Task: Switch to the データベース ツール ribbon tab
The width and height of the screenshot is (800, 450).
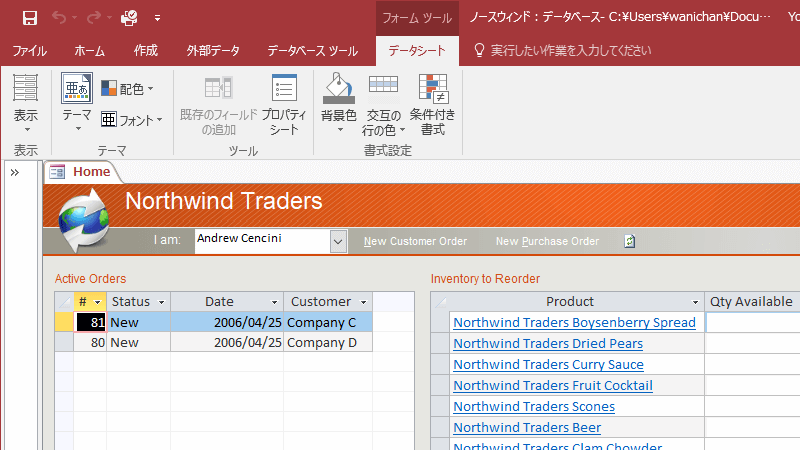Action: pos(312,51)
